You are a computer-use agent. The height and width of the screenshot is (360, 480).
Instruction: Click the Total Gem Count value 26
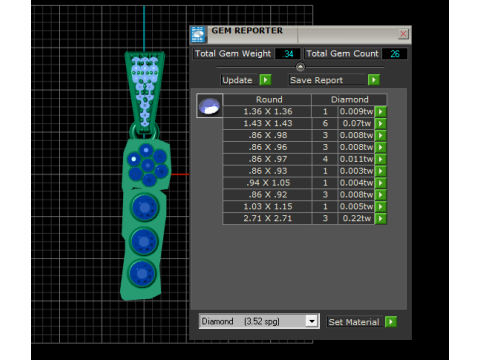pyautogui.click(x=395, y=54)
